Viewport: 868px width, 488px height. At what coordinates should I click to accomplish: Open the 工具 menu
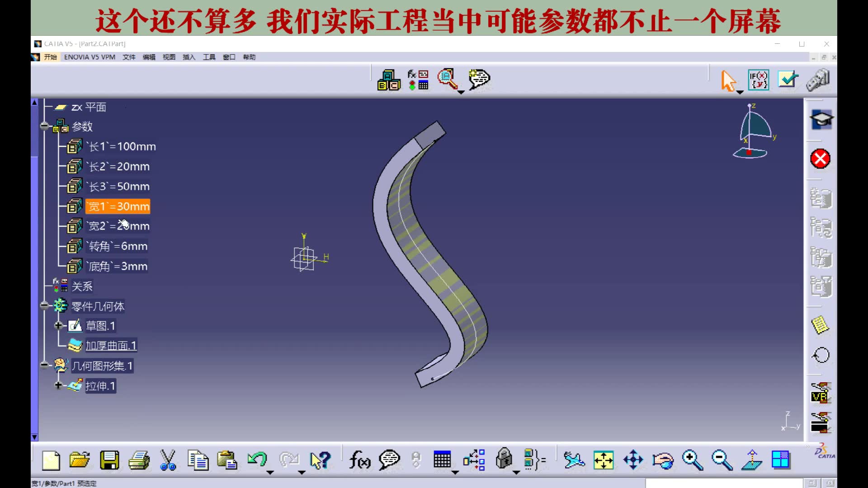tap(208, 57)
